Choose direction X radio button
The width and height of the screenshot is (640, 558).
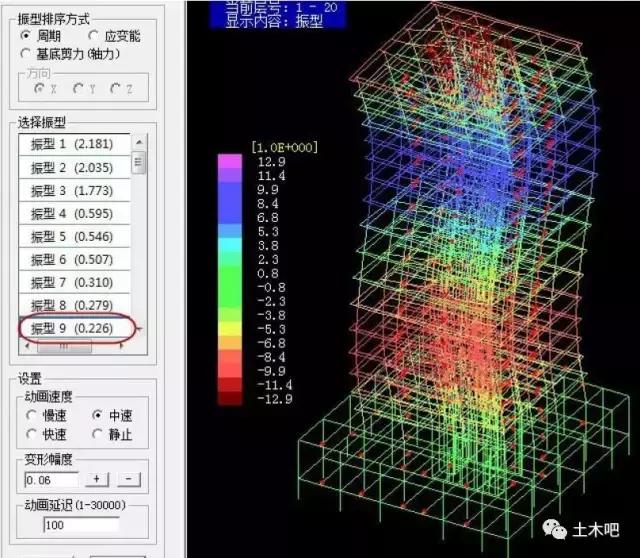(40, 88)
